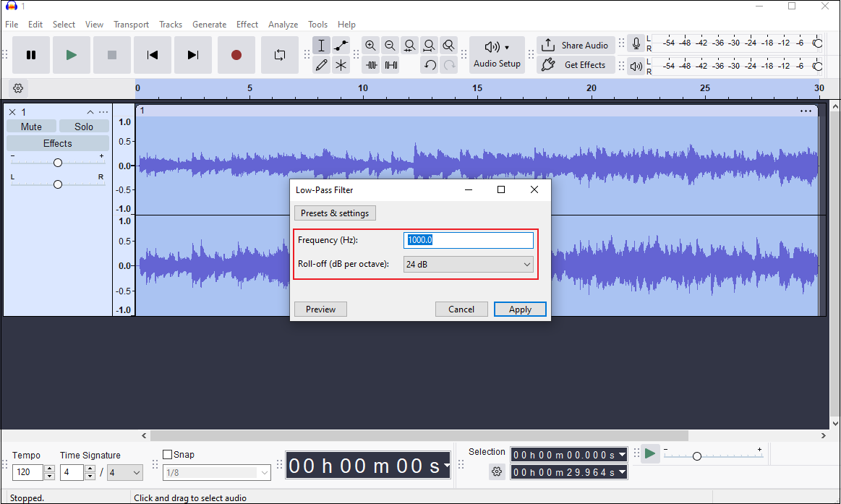Image resolution: width=841 pixels, height=504 pixels.
Task: Open the Audio Setup dropdown
Action: pyautogui.click(x=497, y=55)
